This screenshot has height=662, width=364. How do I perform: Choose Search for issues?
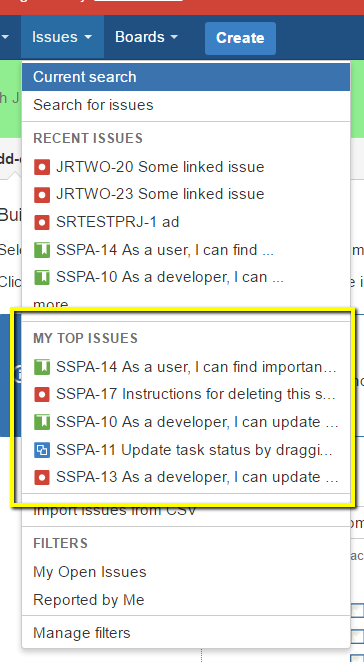[186, 105]
